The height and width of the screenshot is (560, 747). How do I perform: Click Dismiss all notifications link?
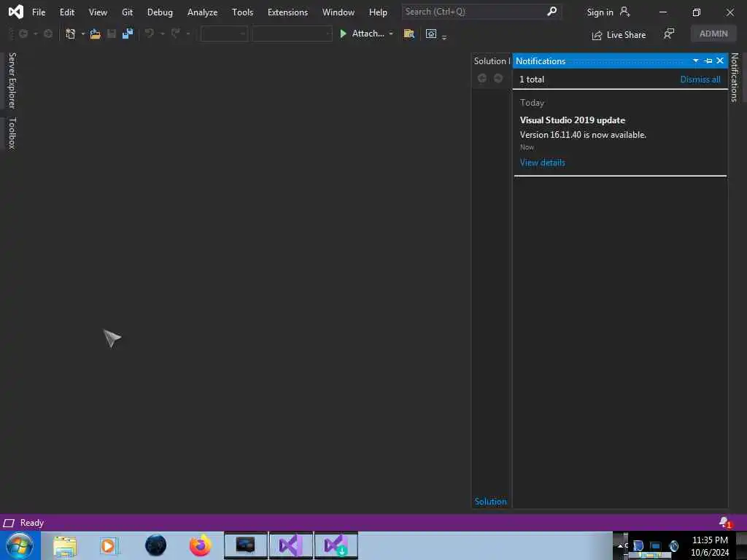pyautogui.click(x=700, y=79)
